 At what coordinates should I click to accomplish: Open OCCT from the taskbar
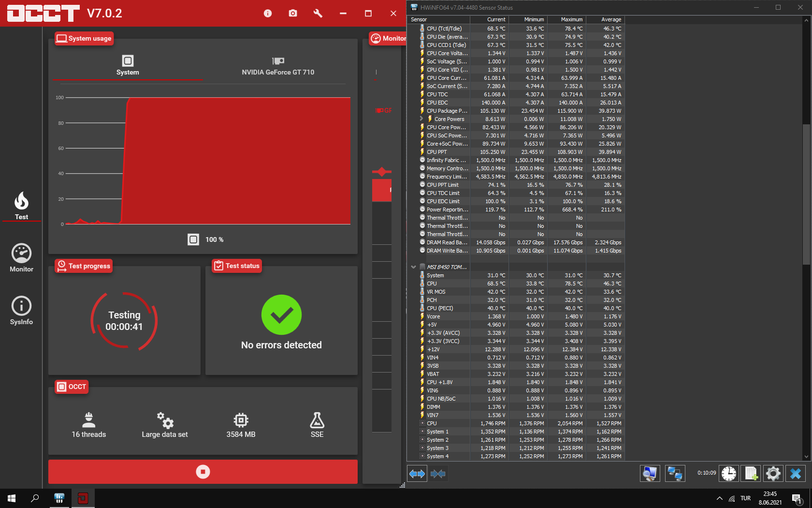pyautogui.click(x=83, y=498)
